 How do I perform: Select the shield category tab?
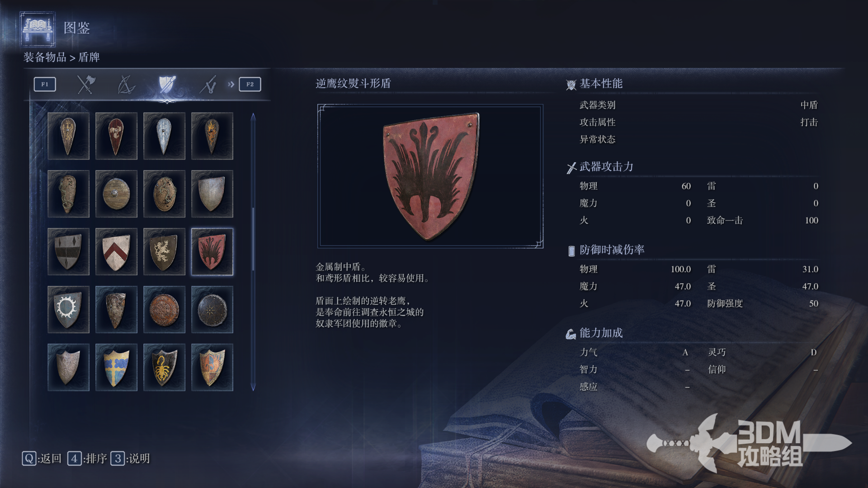tap(167, 84)
